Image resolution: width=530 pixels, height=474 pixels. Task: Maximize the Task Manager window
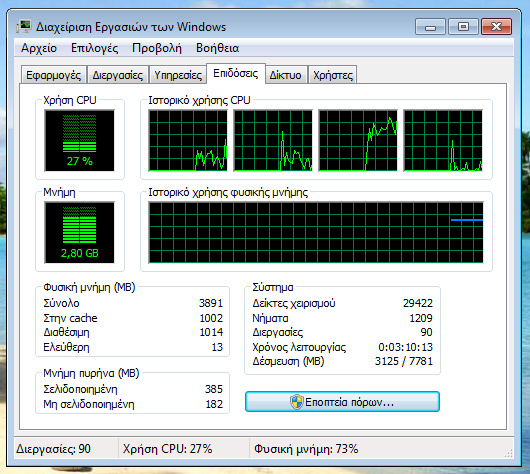coord(463,27)
